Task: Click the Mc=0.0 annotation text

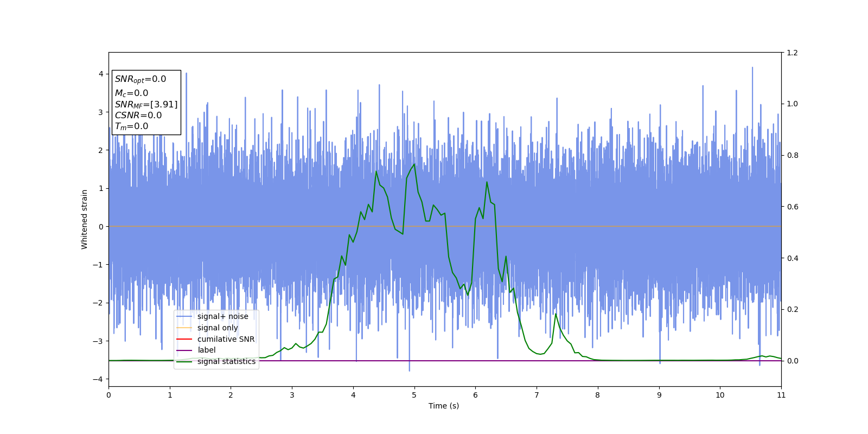Action: (131, 93)
